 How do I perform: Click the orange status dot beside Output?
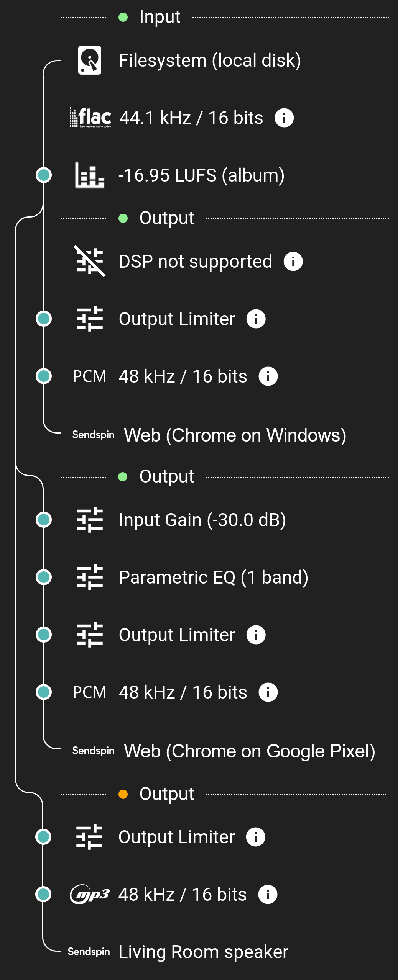click(x=123, y=794)
